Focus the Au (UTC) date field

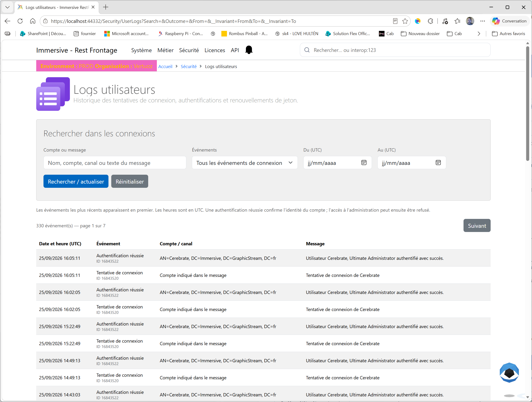412,163
